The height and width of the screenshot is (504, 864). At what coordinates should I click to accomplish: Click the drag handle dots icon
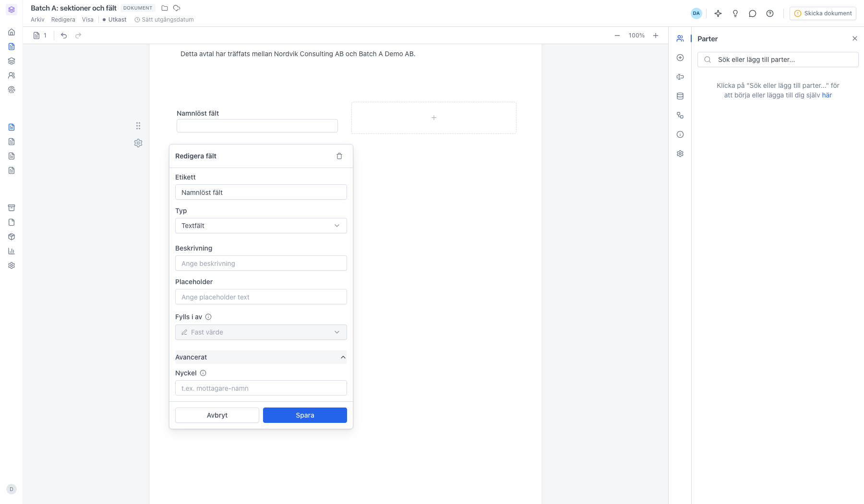pos(138,126)
